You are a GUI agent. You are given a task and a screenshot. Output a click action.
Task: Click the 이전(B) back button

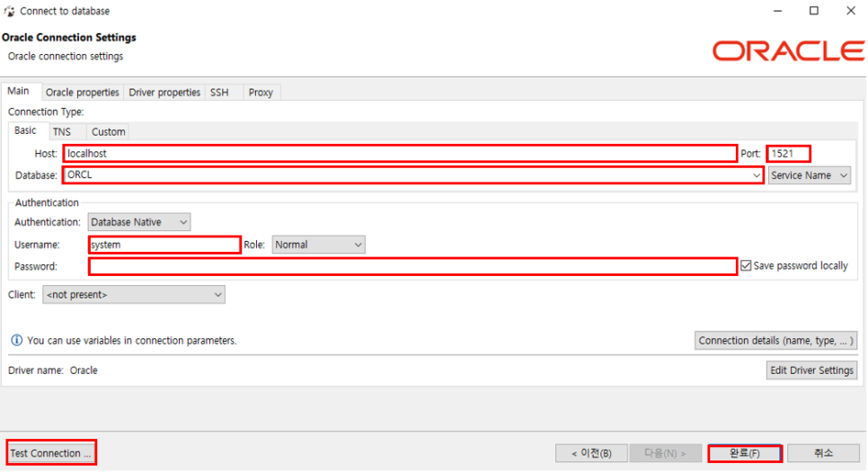pos(591,453)
